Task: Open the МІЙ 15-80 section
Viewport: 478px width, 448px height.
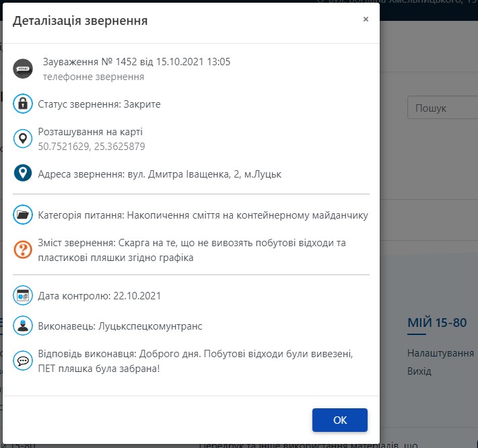Action: coord(436,323)
